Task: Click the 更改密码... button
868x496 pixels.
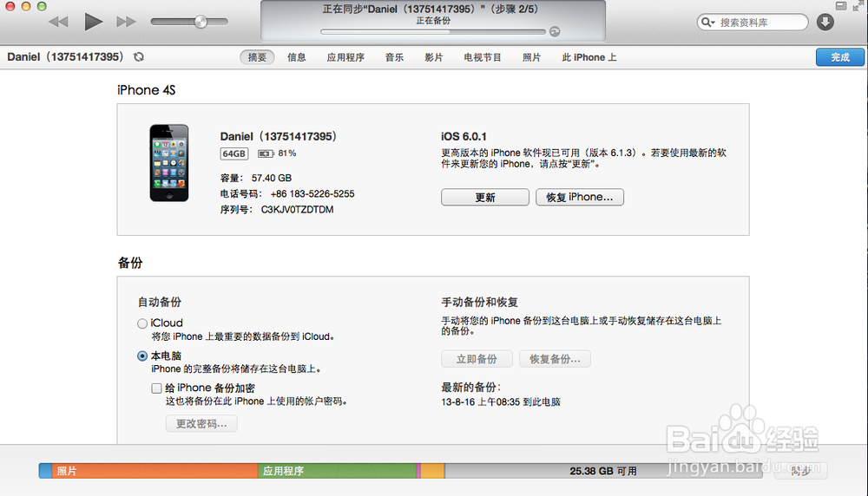Action: (x=201, y=423)
